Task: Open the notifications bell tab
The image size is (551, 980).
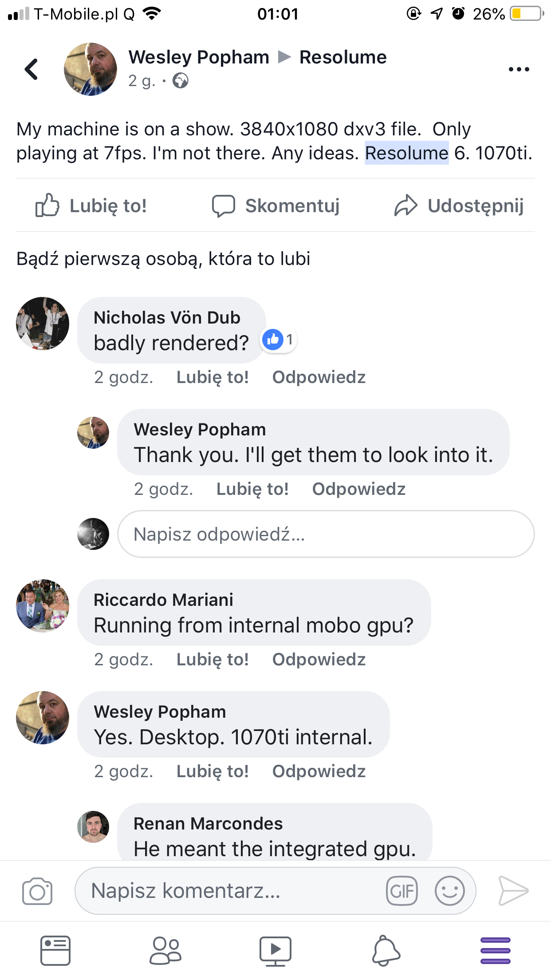Action: tap(386, 951)
